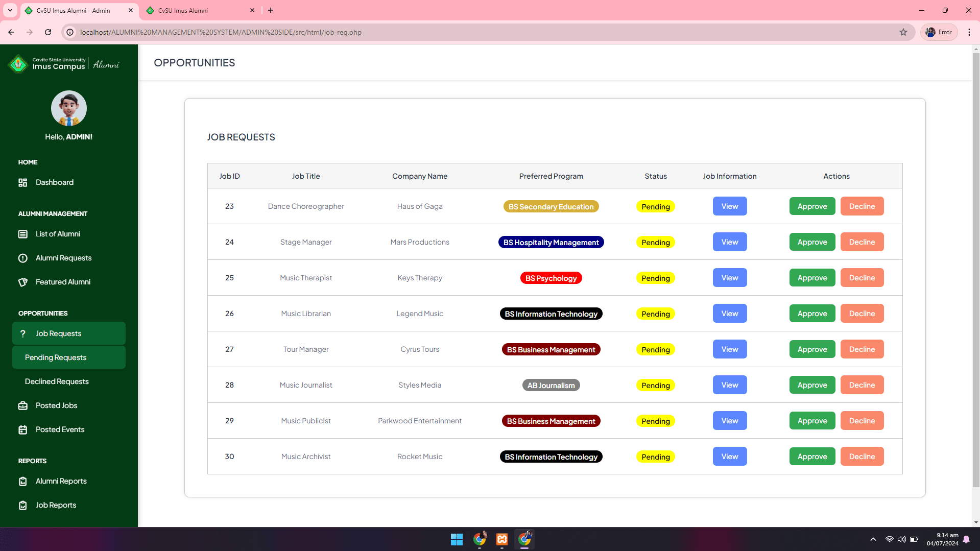
Task: Decline the Tour Manager job request
Action: point(862,349)
